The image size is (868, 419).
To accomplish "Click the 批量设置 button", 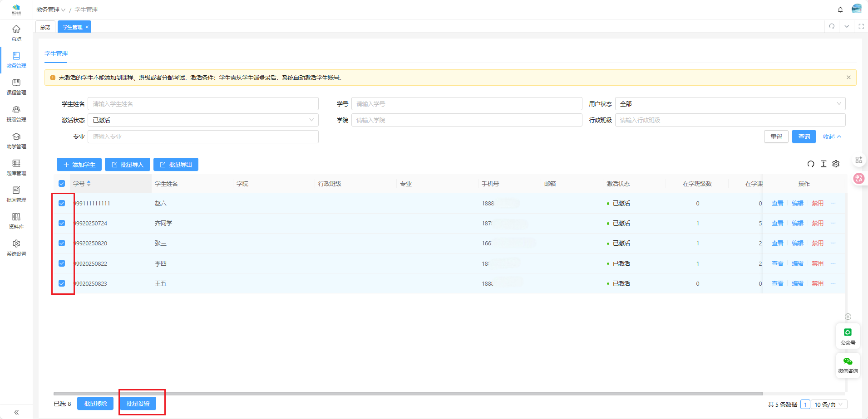I will (138, 404).
